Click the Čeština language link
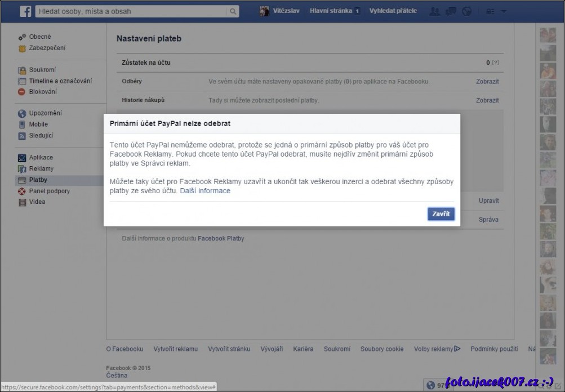This screenshot has width=565, height=392. (117, 375)
